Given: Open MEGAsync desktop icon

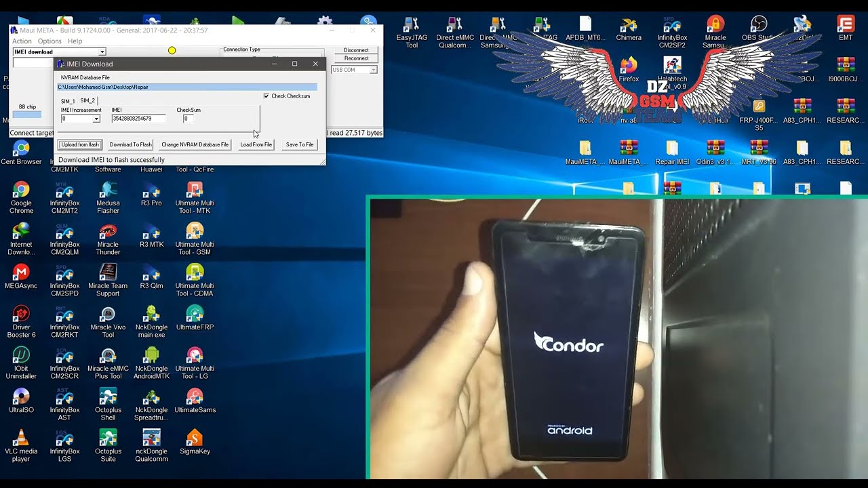Looking at the screenshot, I should click(x=21, y=277).
